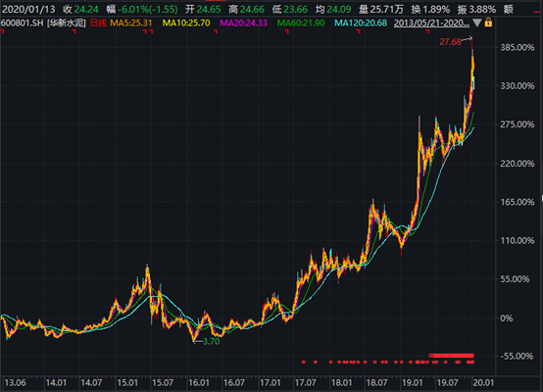Click the green MA60:21.90 label
The width and height of the screenshot is (543, 392).
click(301, 24)
